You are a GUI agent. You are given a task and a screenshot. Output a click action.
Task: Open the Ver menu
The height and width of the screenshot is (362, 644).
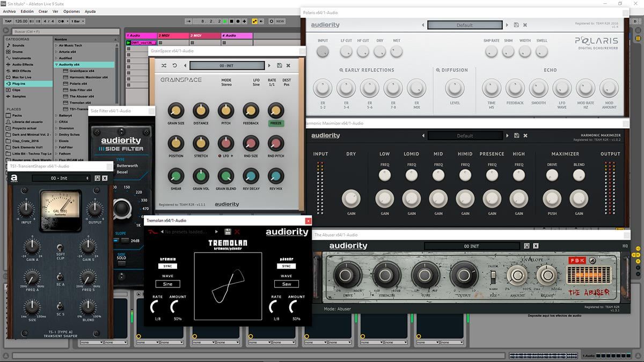tap(56, 11)
